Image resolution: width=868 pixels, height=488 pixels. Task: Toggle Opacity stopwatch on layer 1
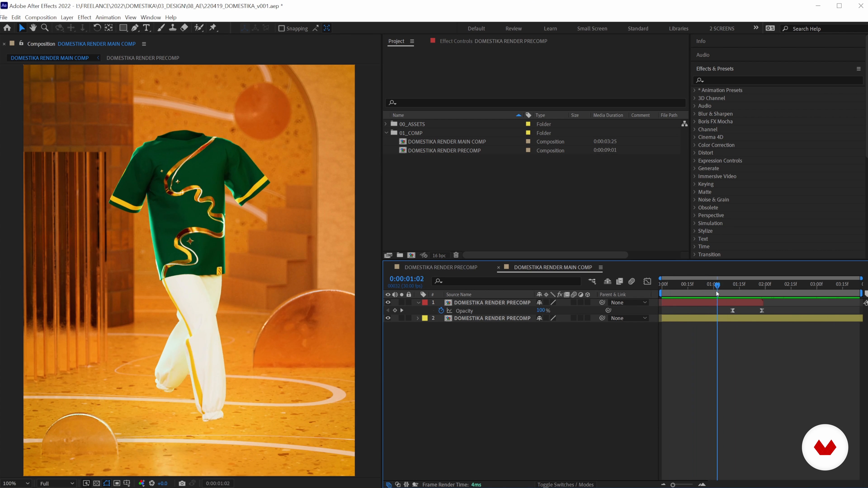pos(441,310)
